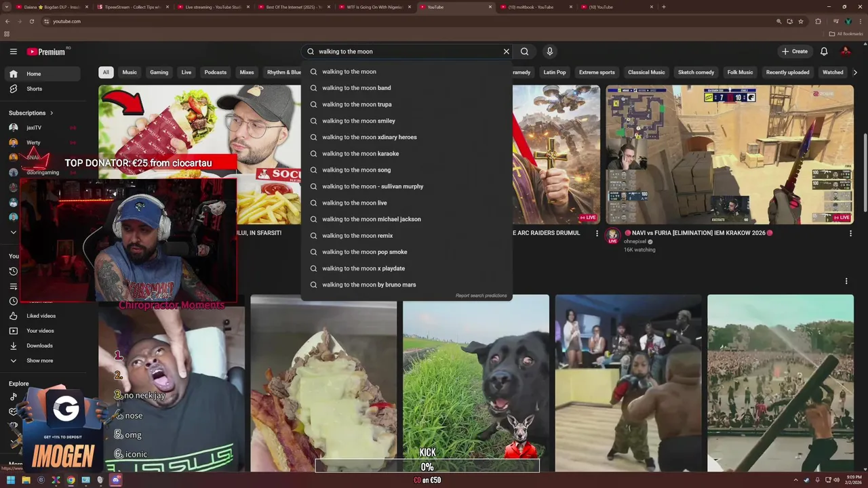Choose suggestion 'walking to the moon - sullivan murphy'
Image resolution: width=868 pixels, height=488 pixels.
coord(407,186)
